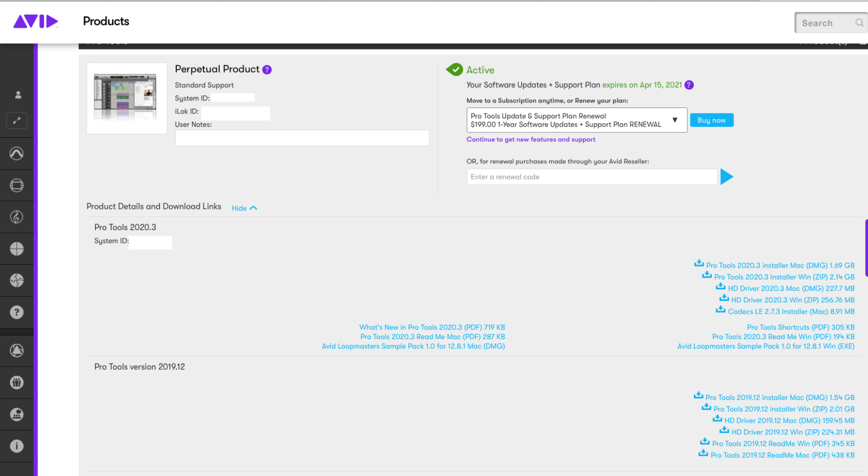Download Avid Loopmasters Sample Pack Win (EXE)

[766, 346]
